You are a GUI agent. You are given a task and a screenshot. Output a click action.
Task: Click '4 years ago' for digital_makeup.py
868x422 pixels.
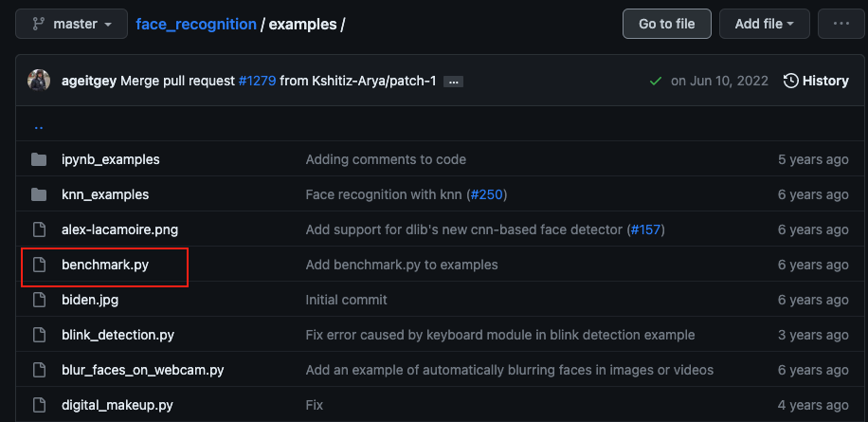pos(813,405)
